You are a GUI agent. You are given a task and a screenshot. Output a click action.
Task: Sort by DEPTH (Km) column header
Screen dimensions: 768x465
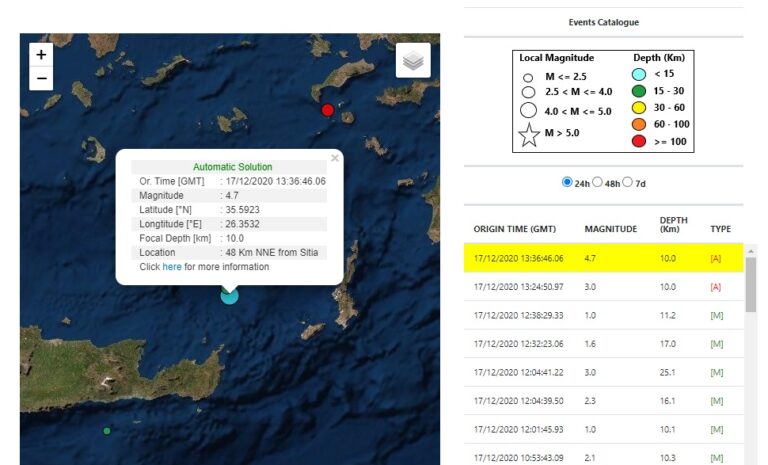click(673, 227)
